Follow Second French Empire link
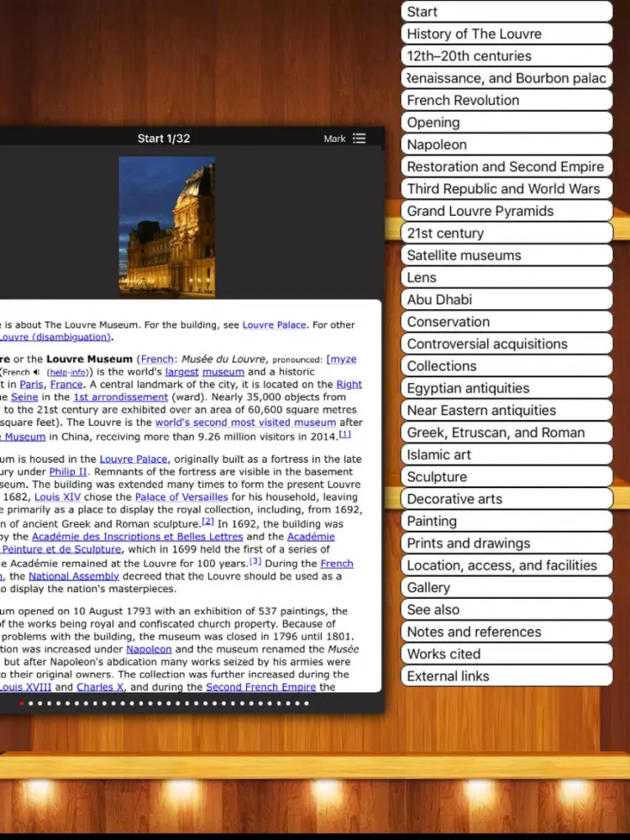This screenshot has height=840, width=630. pos(261,687)
